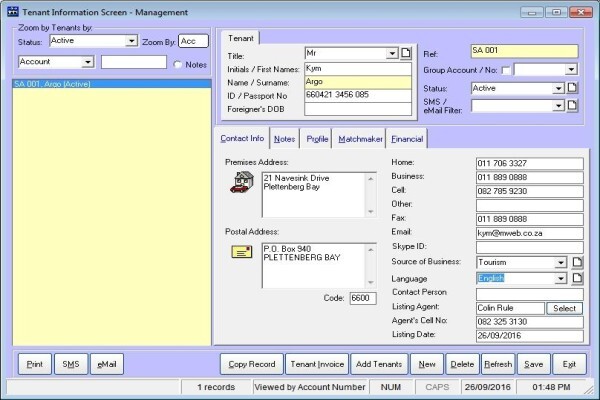Click the Fax number field

click(x=530, y=219)
